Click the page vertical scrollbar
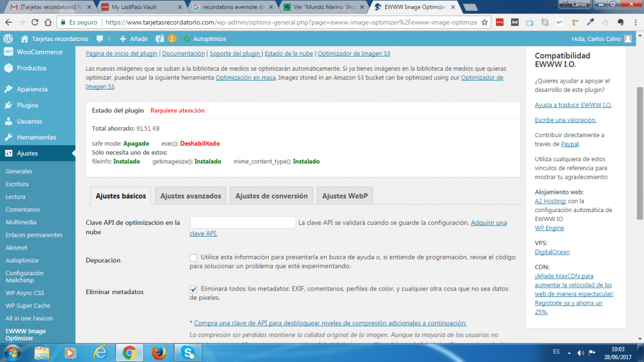The width and height of the screenshot is (644, 362). point(639,153)
